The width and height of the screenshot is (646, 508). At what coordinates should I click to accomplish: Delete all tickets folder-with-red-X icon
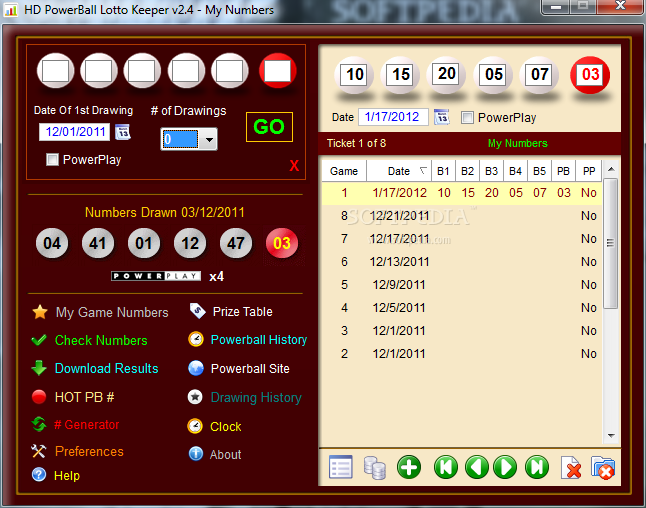(x=603, y=468)
